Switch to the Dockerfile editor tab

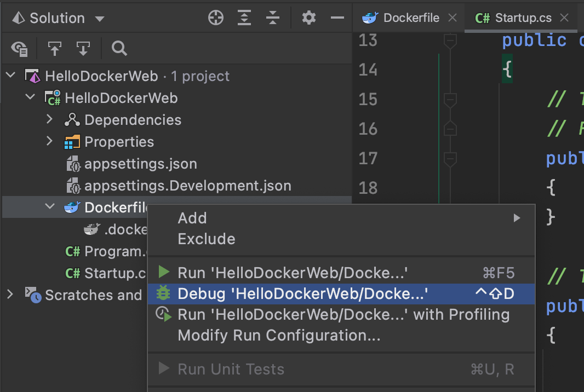point(411,18)
